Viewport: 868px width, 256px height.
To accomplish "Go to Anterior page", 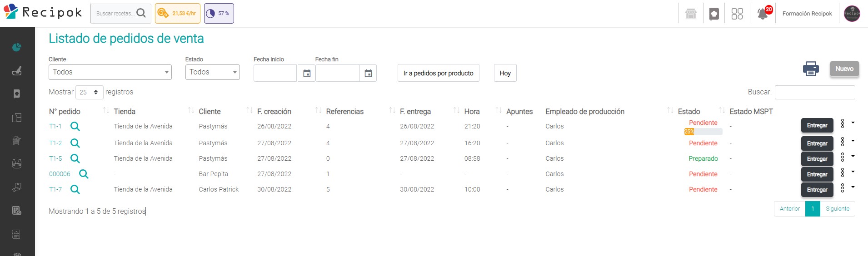I will point(790,209).
